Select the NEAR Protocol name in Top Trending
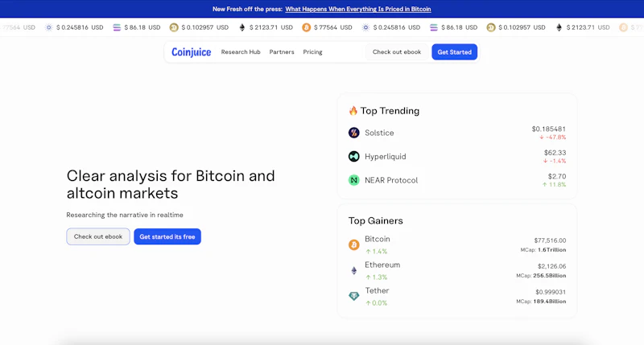This screenshot has width=644, height=345. pos(391,180)
